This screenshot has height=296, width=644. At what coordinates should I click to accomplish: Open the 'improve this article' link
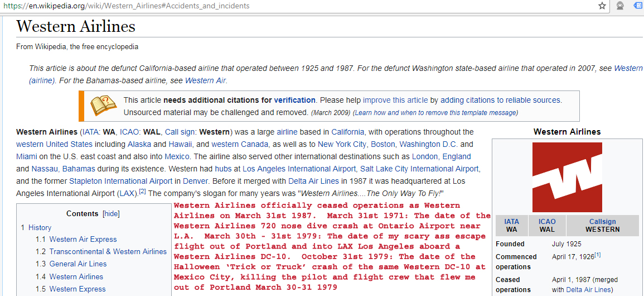tap(395, 100)
